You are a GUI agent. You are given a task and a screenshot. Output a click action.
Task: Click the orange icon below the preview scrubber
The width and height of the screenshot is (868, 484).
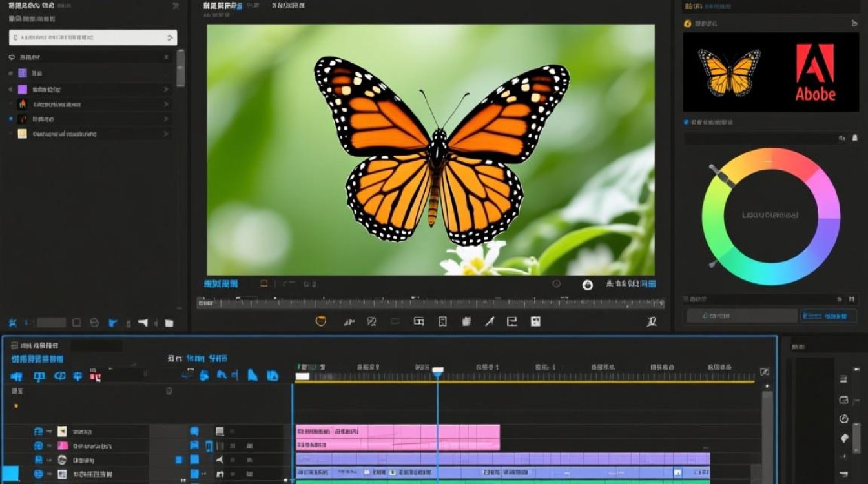(320, 321)
